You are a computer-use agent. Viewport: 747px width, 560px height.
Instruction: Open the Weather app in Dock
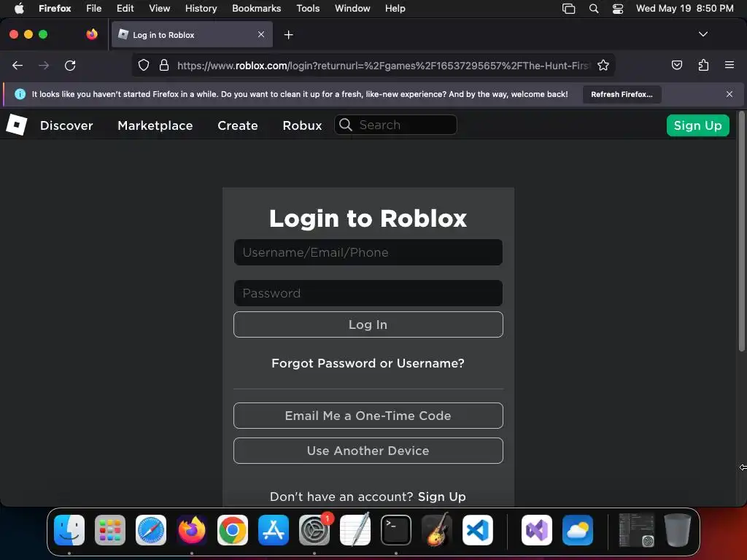click(578, 530)
